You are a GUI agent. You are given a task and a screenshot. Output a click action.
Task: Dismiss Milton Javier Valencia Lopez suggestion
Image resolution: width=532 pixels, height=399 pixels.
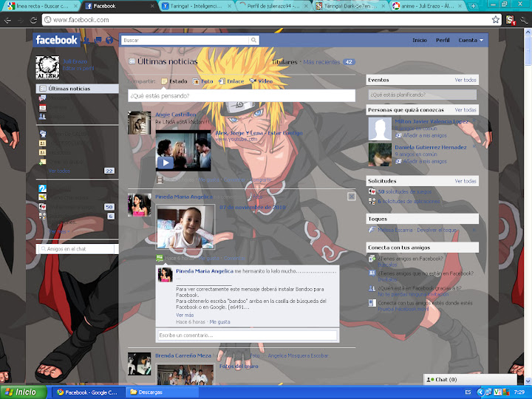pos(474,120)
